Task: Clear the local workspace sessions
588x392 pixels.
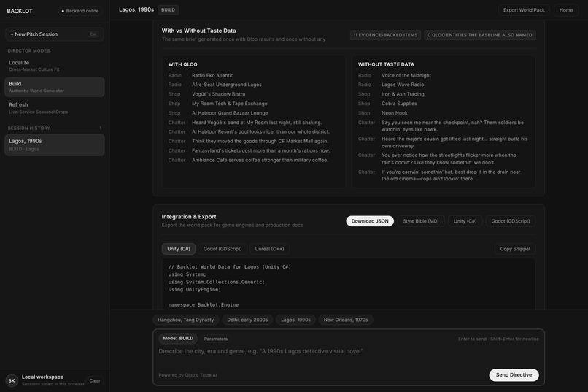Action: coord(95,381)
